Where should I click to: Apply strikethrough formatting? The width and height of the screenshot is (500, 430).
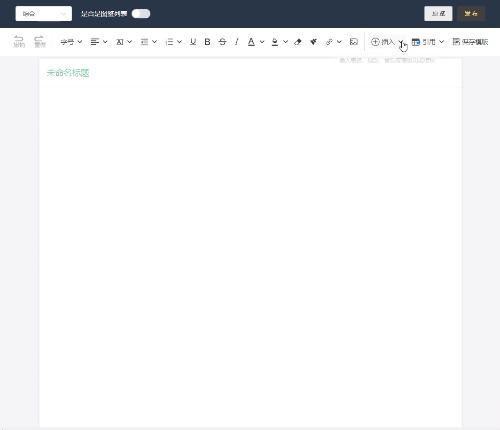(222, 42)
